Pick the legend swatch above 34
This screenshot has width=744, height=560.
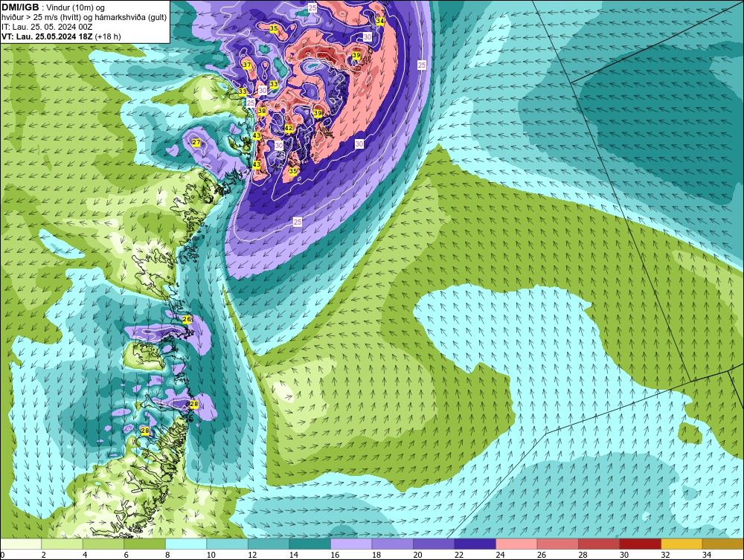coord(722,544)
